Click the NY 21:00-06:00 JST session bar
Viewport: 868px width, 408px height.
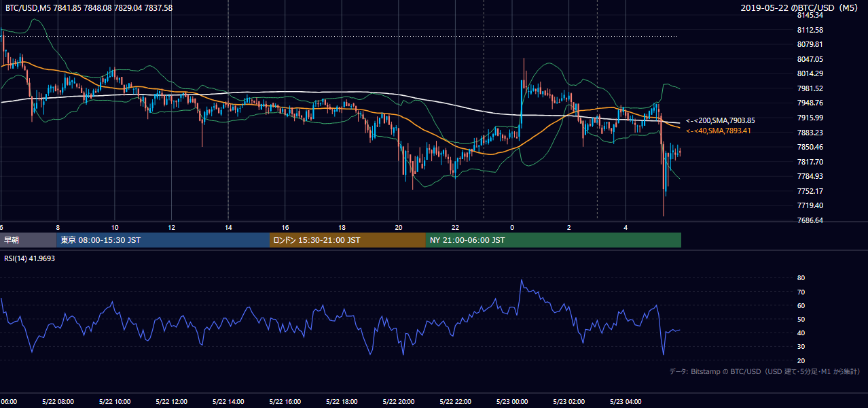554,240
